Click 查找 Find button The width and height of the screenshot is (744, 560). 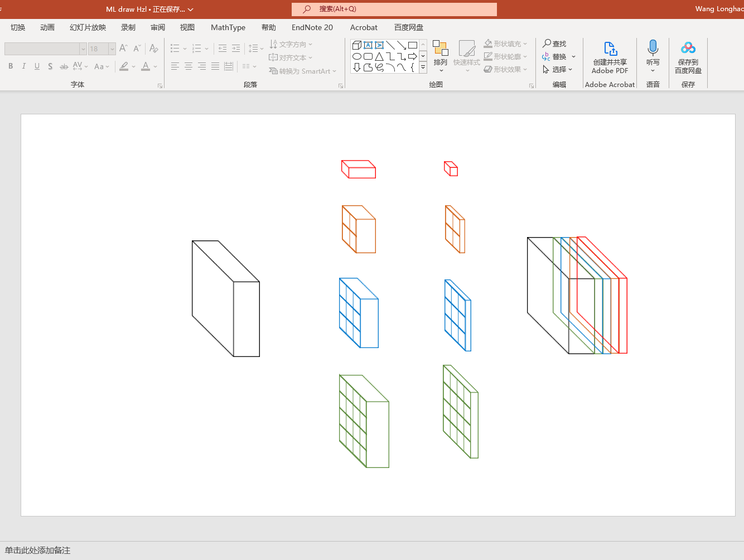(554, 44)
